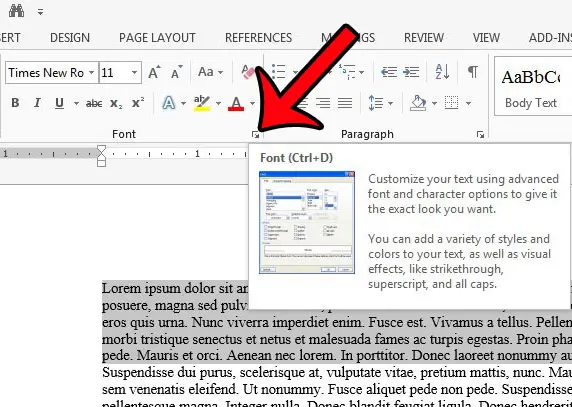Toggle Show/Hide paragraph marks
572x407 pixels.
pos(473,72)
